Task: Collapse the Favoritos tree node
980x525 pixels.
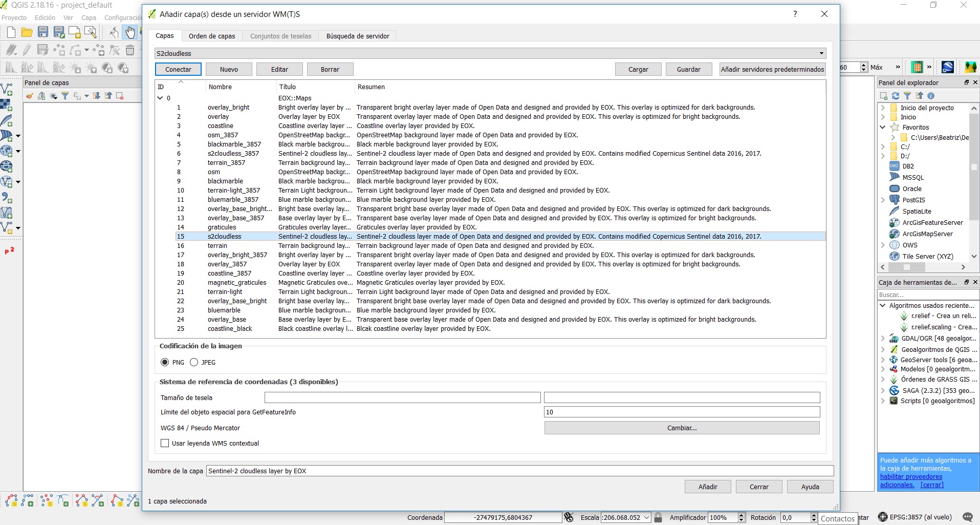Action: pyautogui.click(x=883, y=127)
